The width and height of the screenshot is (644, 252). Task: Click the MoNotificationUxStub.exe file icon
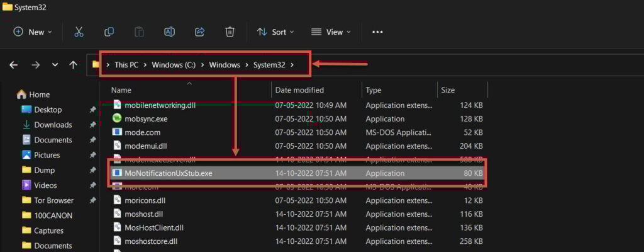point(117,173)
